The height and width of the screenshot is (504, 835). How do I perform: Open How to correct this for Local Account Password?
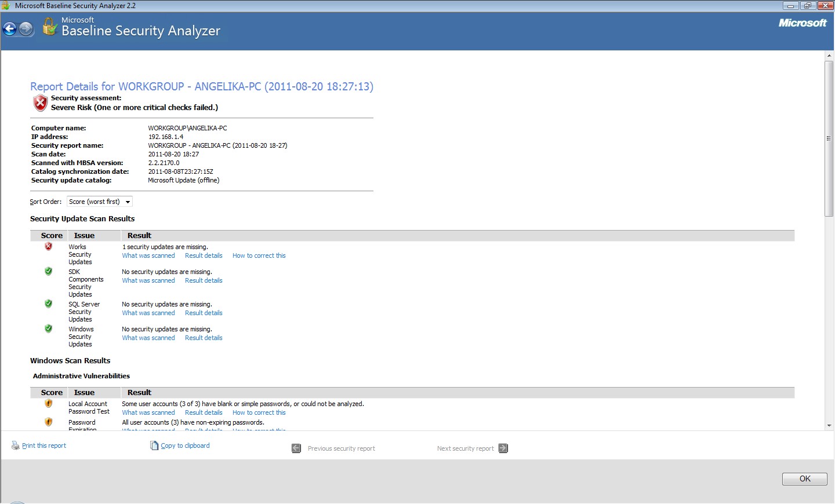tap(259, 412)
